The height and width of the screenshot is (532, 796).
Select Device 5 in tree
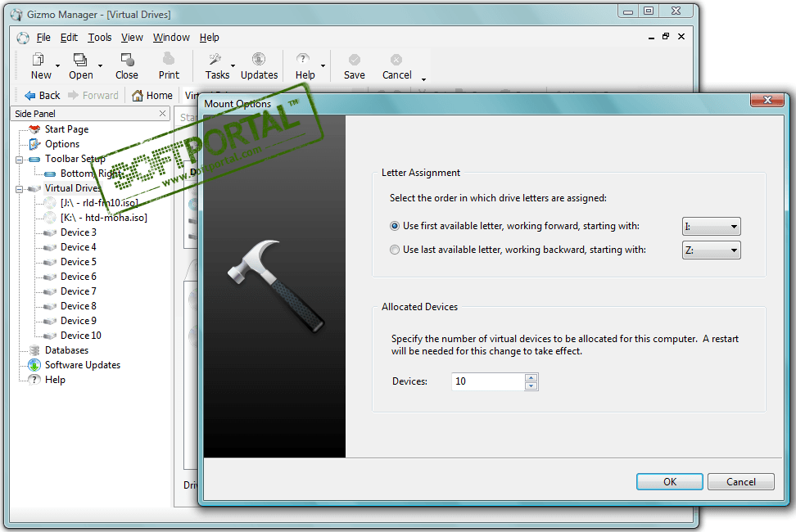[78, 262]
